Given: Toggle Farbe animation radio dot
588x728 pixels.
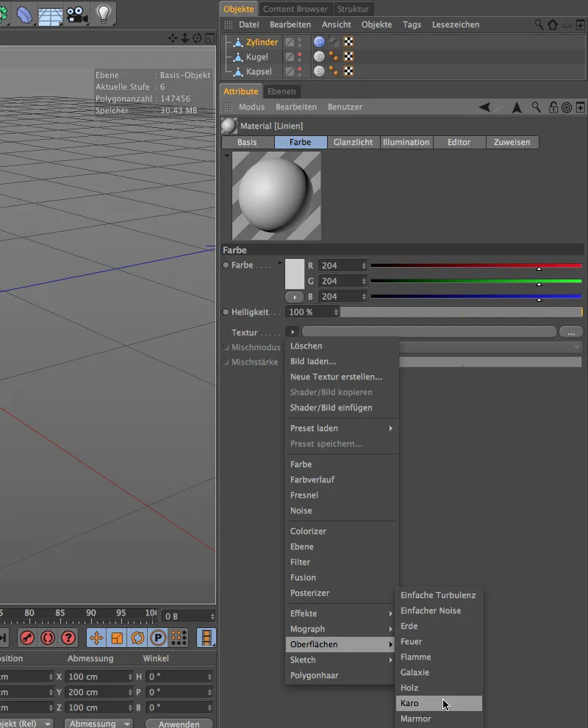Looking at the screenshot, I should [226, 265].
